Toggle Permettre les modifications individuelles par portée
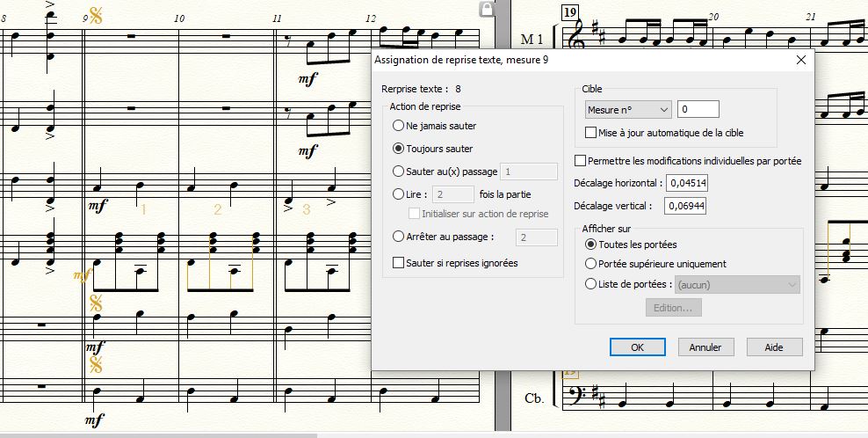868x438 pixels. pyautogui.click(x=580, y=161)
